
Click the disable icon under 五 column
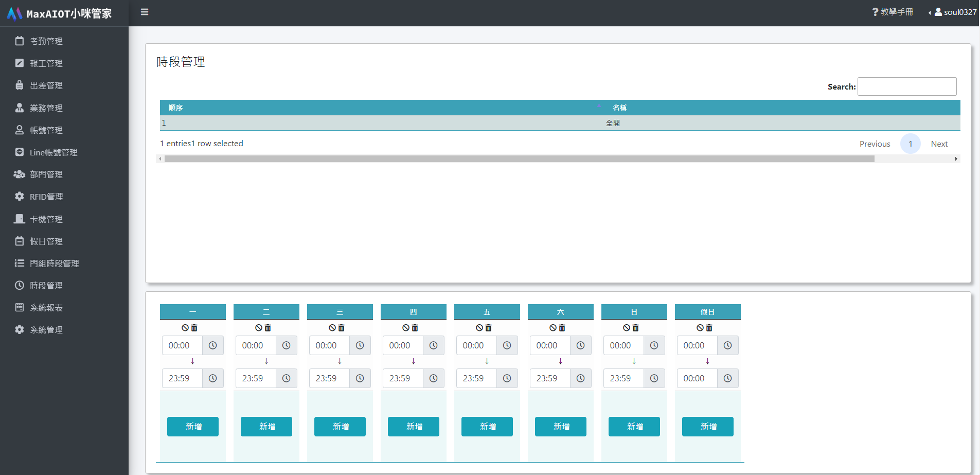(479, 328)
